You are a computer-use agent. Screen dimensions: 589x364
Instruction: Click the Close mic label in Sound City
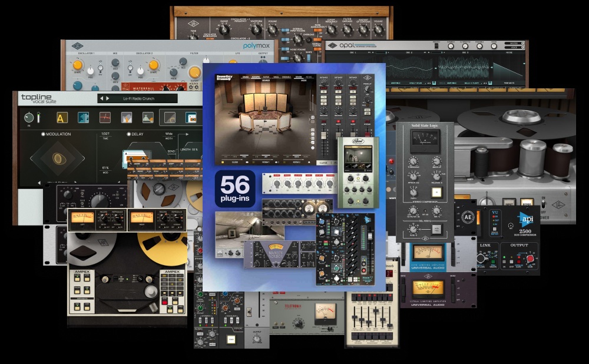pos(235,162)
